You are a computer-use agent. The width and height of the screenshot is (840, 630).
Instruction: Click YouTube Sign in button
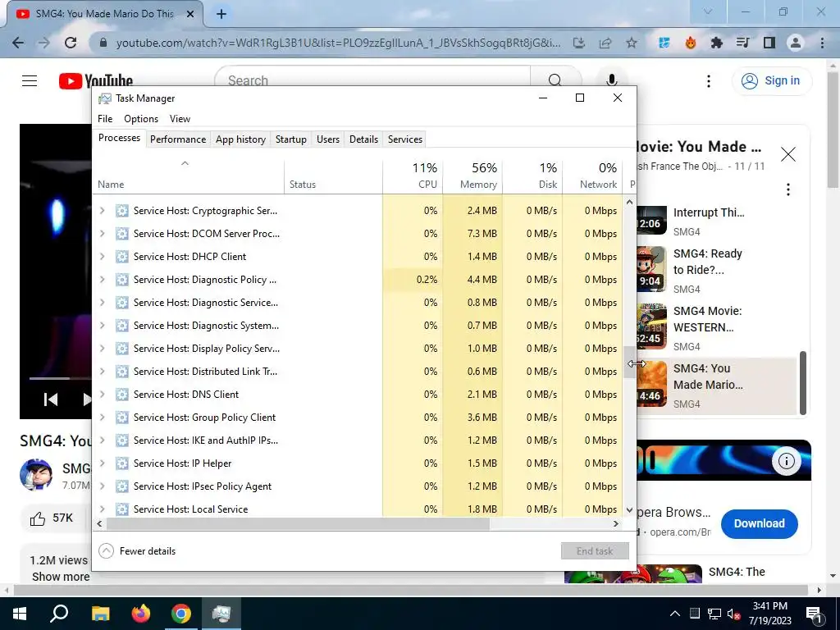(771, 81)
